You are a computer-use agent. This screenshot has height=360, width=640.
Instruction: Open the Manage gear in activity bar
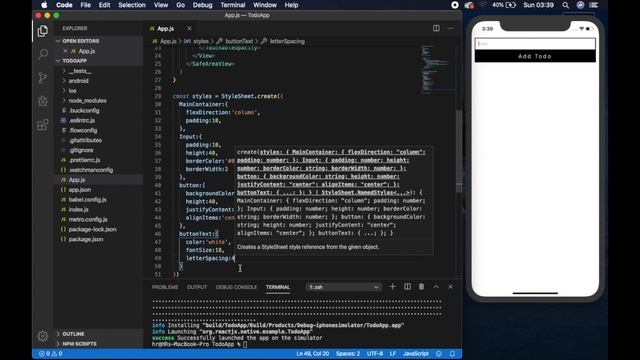pos(42,336)
